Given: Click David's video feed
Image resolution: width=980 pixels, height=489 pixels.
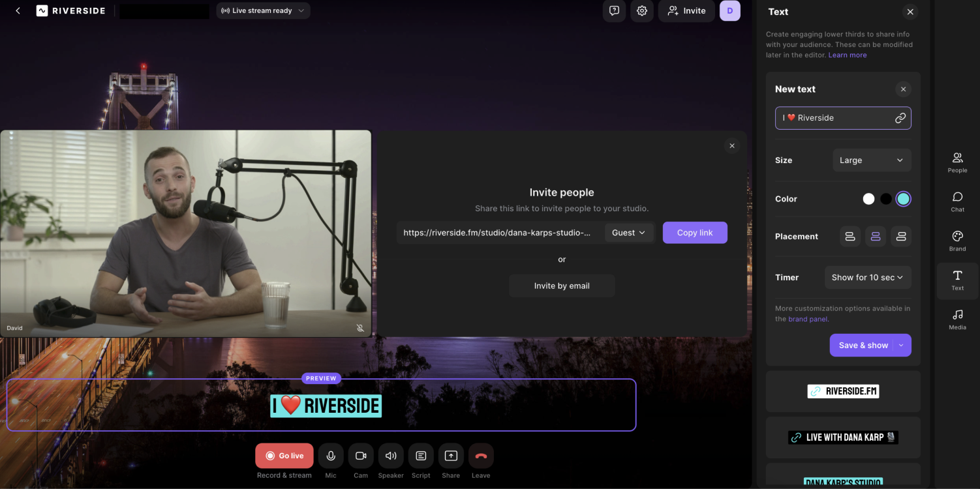Looking at the screenshot, I should pyautogui.click(x=185, y=233).
